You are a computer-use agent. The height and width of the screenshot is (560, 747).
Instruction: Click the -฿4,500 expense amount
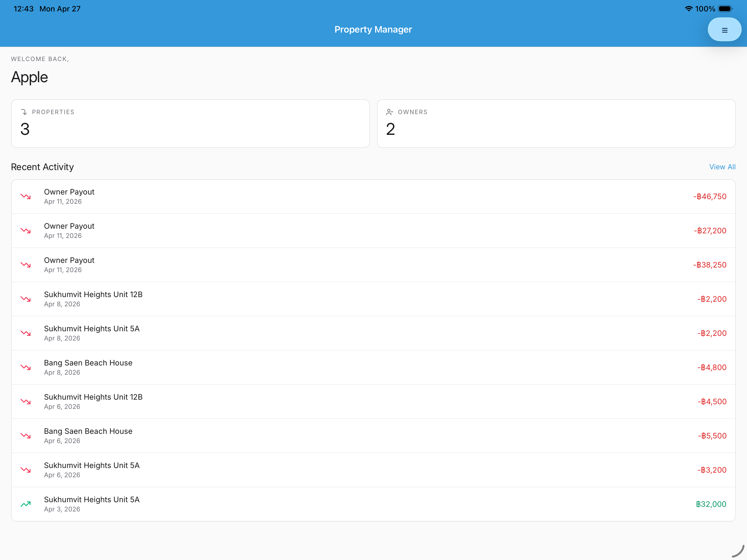click(712, 401)
